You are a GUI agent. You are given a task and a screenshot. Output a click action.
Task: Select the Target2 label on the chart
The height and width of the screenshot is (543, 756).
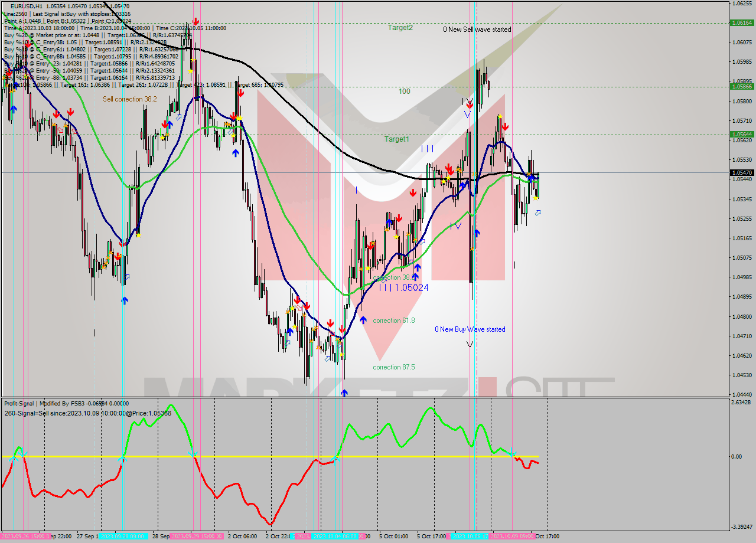400,28
